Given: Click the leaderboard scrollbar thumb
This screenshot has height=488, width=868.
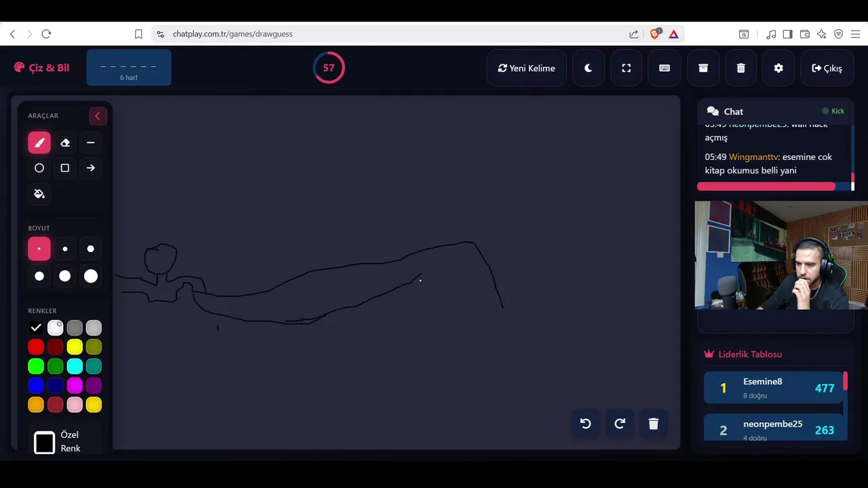Looking at the screenshot, I should click(846, 381).
